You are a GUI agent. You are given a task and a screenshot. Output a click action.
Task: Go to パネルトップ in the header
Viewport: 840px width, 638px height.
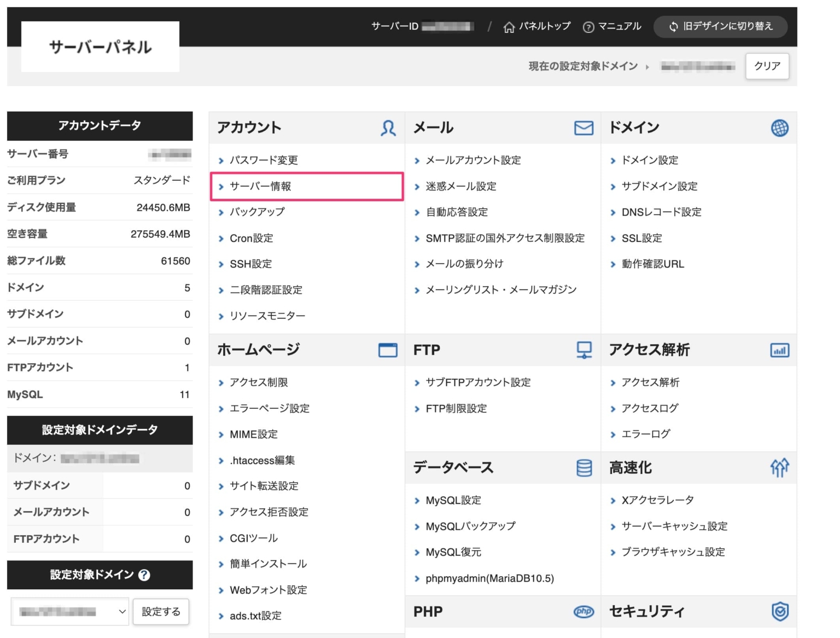(544, 26)
